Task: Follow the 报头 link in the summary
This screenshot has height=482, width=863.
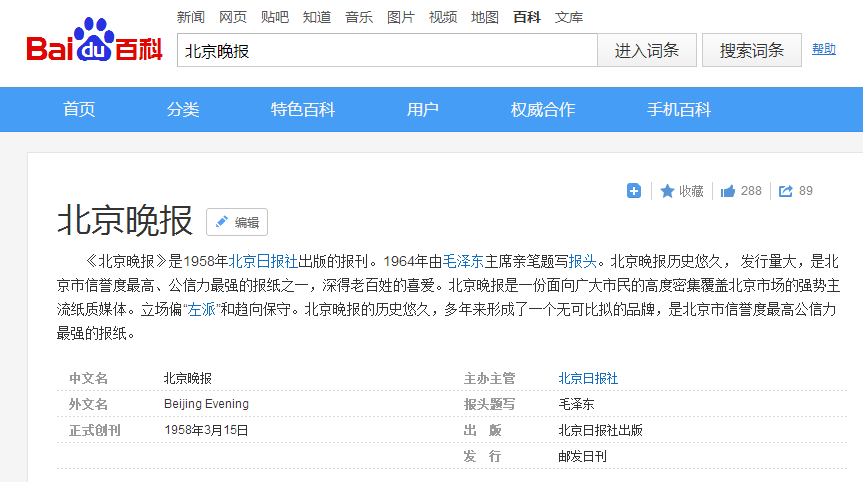Action: [582, 261]
